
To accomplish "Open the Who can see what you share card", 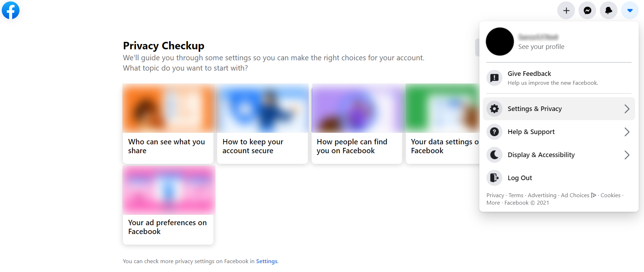I will click(x=168, y=123).
